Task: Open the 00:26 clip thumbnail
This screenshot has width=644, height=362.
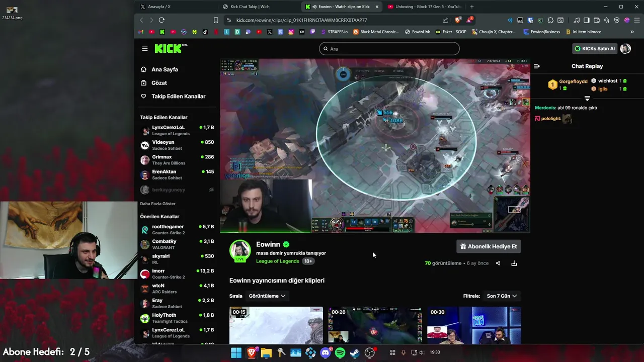Action: pyautogui.click(x=375, y=325)
